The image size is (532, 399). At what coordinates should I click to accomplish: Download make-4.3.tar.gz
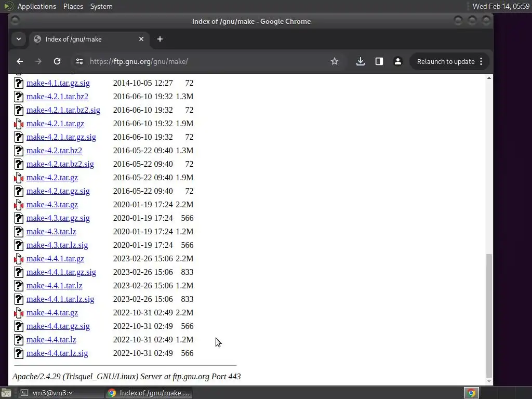click(52, 205)
